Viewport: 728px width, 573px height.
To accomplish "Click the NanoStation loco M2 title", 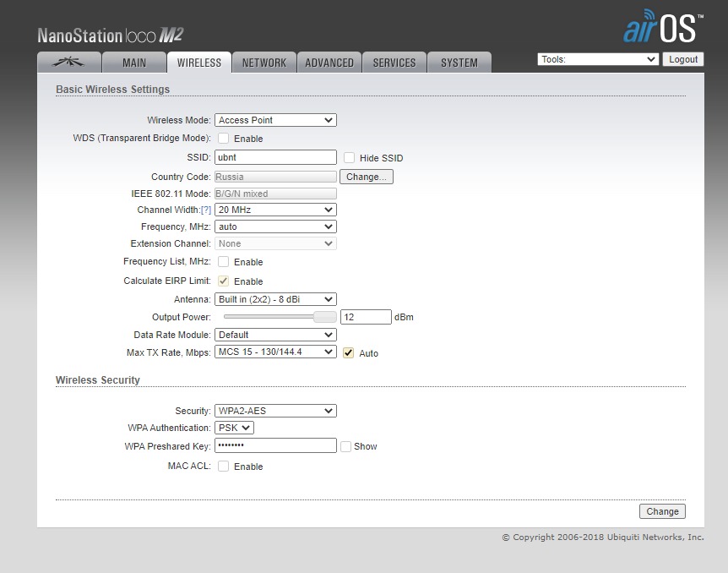I will point(111,35).
